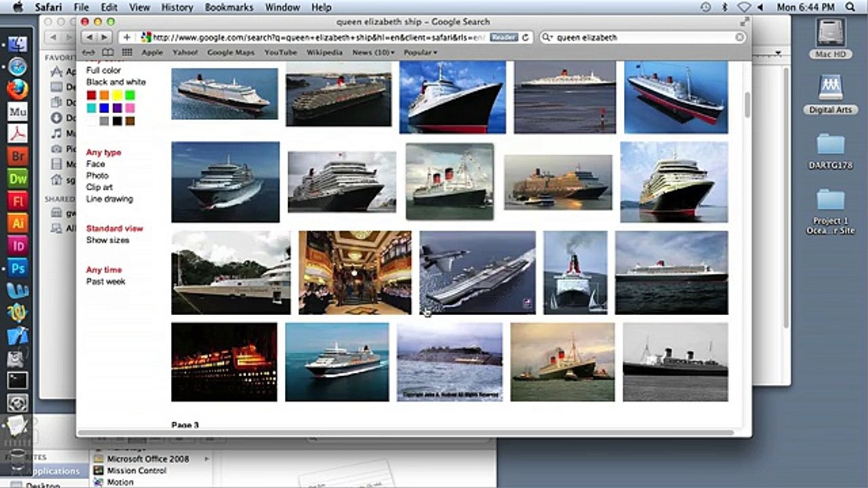The height and width of the screenshot is (488, 868).
Task: Open the ship interior staircase thumbnail
Action: tap(355, 272)
